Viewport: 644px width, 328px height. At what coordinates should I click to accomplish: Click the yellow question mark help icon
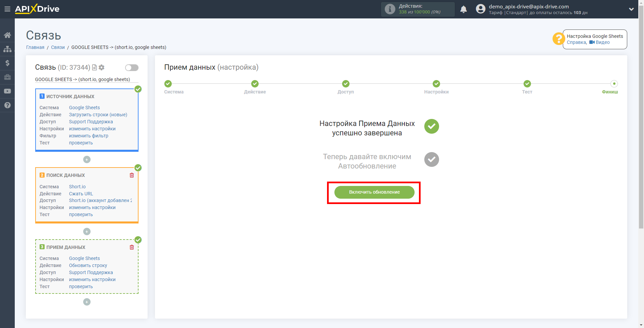[558, 39]
